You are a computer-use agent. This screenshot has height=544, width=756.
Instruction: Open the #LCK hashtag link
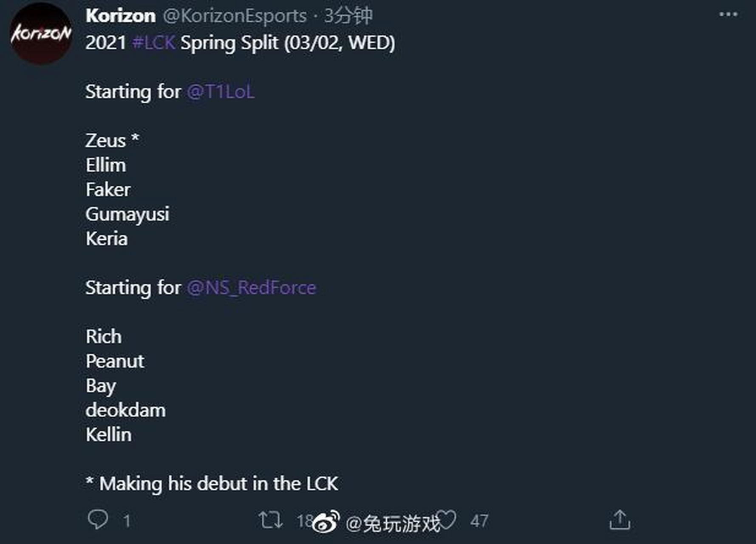point(154,43)
